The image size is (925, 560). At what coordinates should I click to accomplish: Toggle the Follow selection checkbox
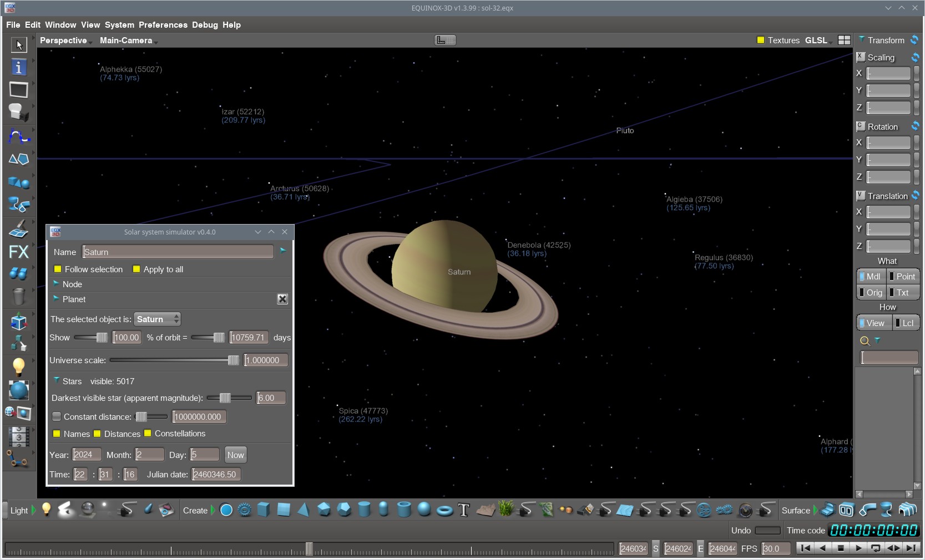tap(58, 269)
